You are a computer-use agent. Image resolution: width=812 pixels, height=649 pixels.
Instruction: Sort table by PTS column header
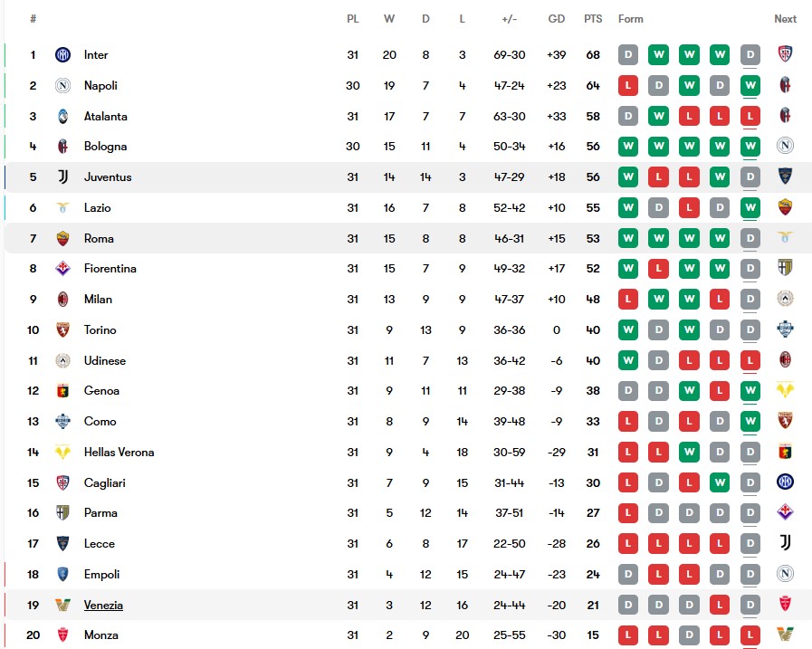point(593,19)
